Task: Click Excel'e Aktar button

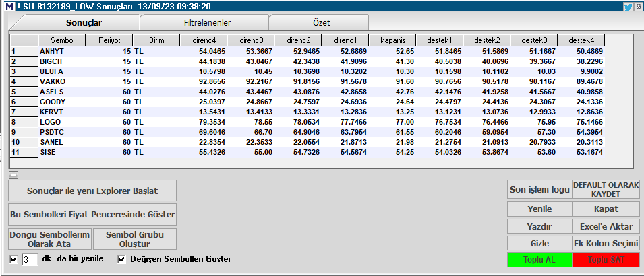Action: [x=606, y=226]
